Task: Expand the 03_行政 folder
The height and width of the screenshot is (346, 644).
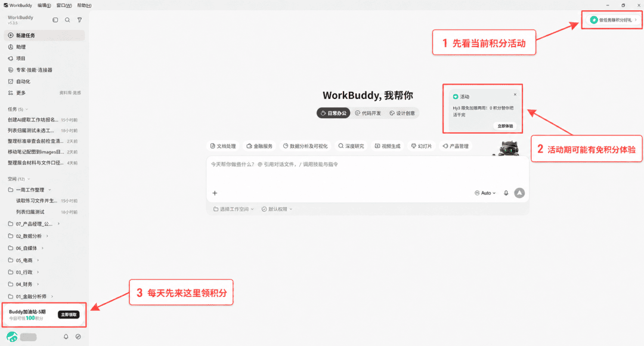Action: [38, 272]
